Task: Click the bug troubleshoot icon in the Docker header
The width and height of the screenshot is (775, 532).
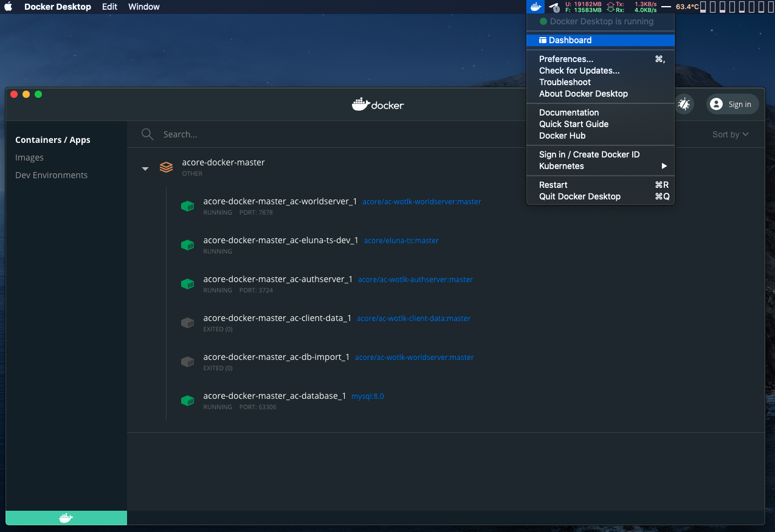Action: [684, 104]
